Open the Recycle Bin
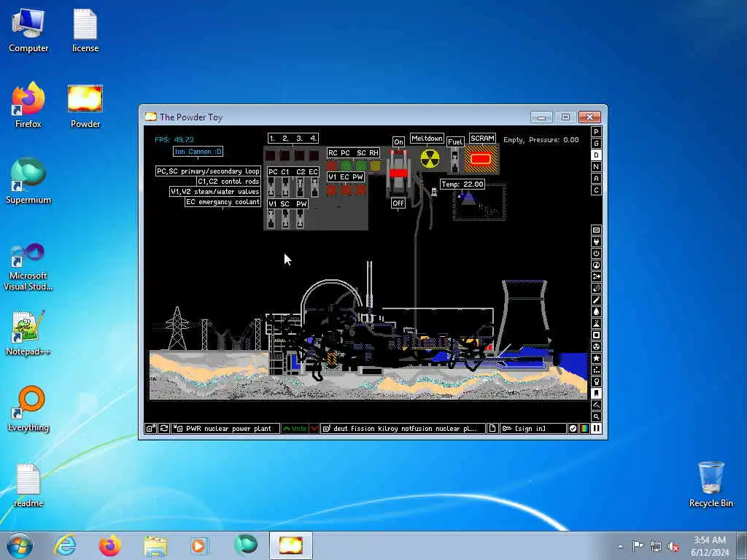The image size is (747, 560). [x=711, y=484]
